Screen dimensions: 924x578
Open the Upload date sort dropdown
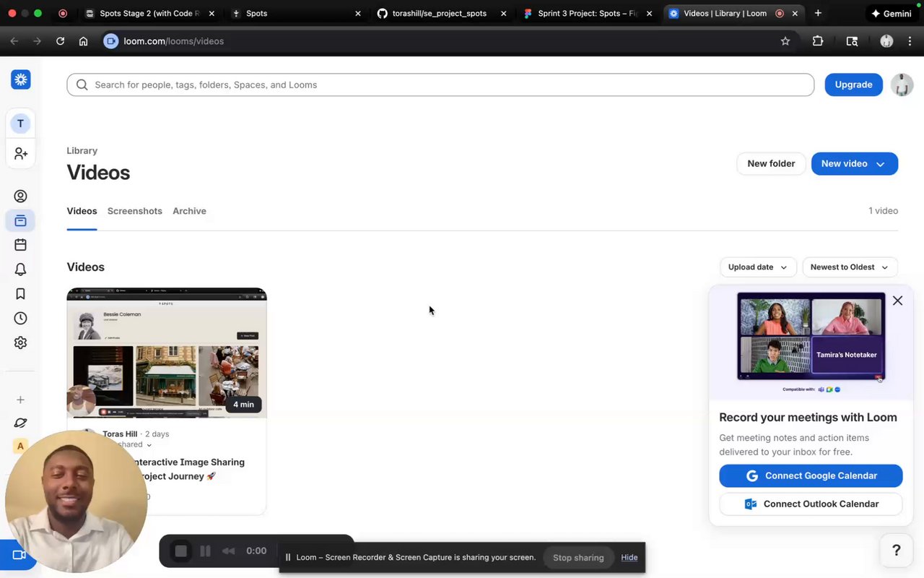click(x=758, y=267)
